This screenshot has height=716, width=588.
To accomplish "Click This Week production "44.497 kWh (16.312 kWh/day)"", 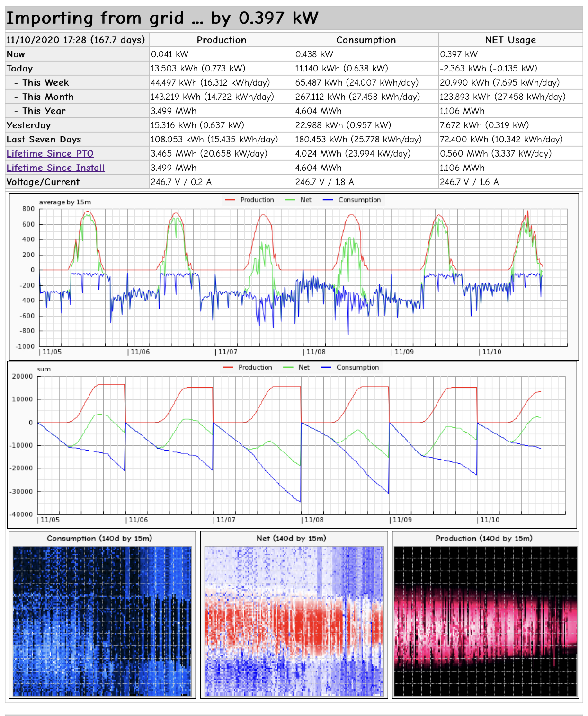I will tap(210, 83).
